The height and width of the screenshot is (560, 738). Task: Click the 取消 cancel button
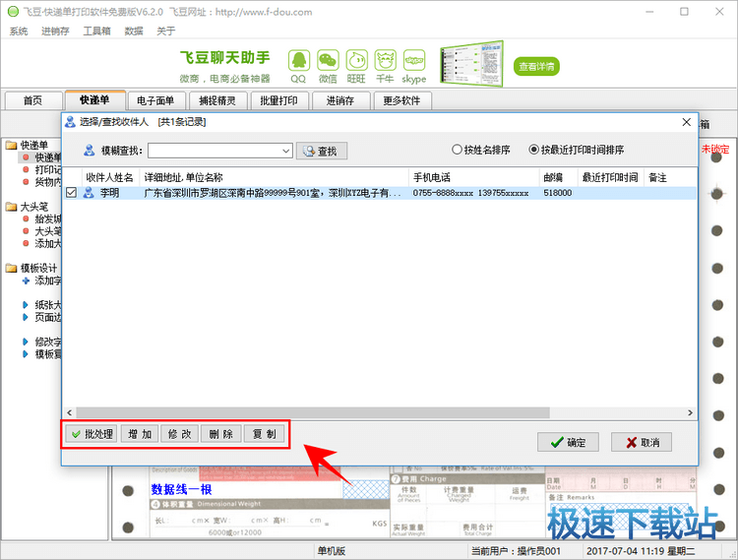(641, 442)
